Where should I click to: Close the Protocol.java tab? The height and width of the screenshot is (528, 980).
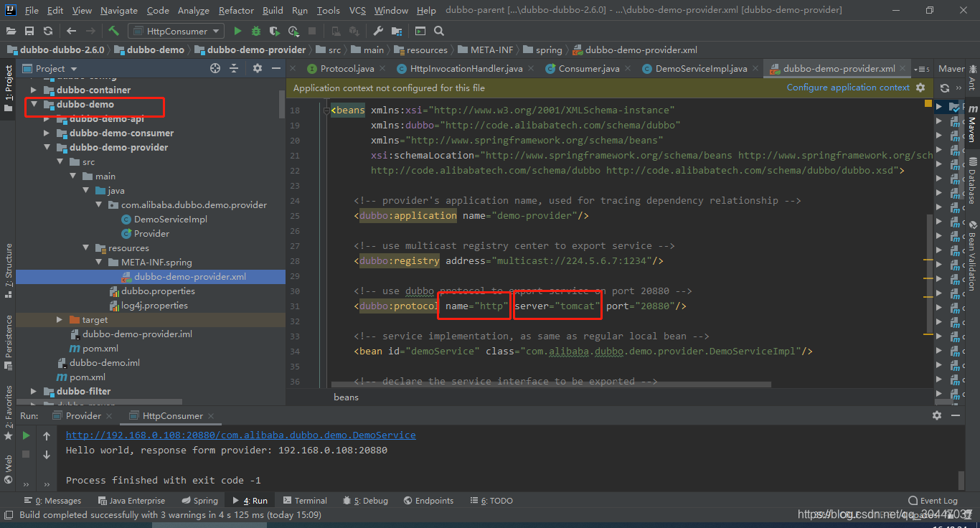click(384, 69)
